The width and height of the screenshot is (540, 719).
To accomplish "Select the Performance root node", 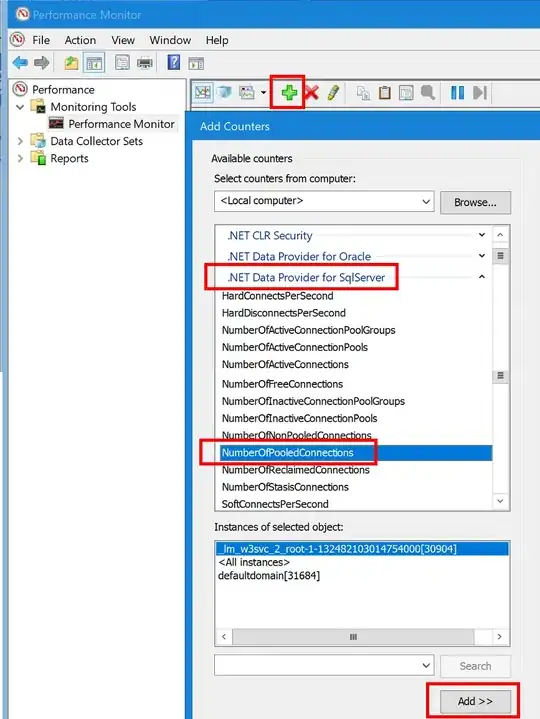I will pyautogui.click(x=63, y=89).
